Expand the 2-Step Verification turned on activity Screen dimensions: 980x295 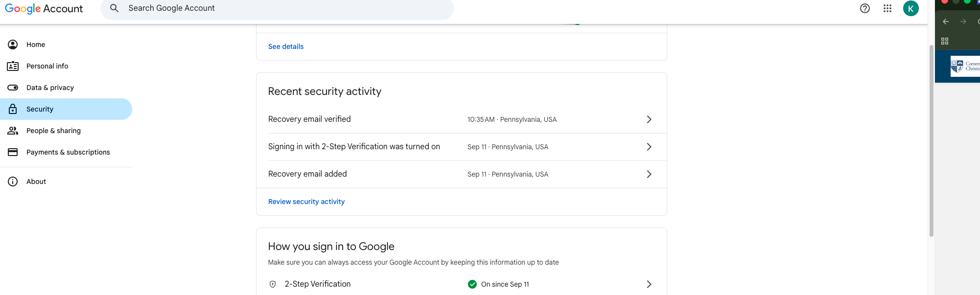pos(649,147)
